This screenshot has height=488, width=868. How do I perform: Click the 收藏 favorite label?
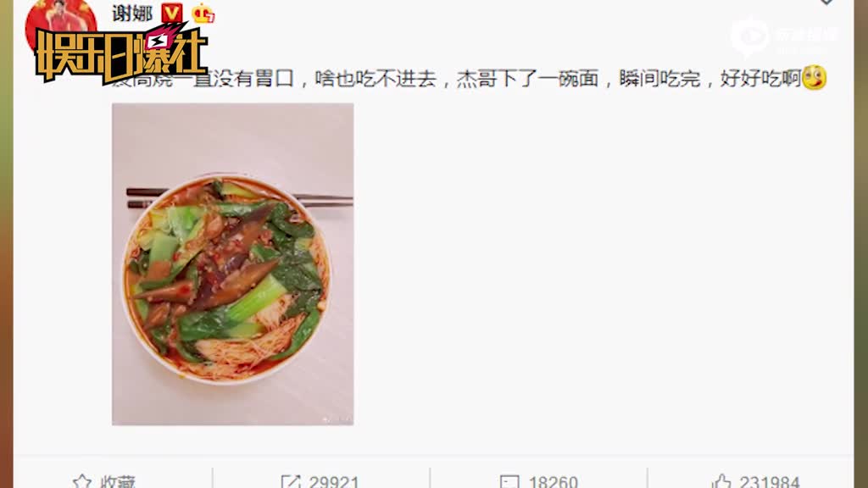118,481
